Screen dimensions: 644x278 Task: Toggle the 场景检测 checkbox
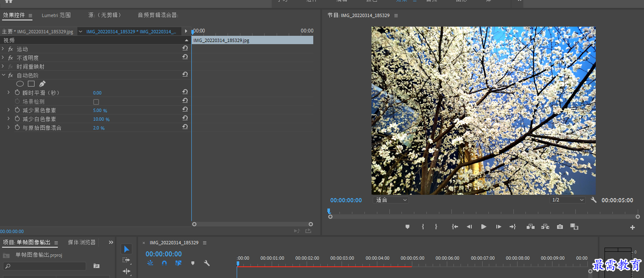click(x=96, y=102)
